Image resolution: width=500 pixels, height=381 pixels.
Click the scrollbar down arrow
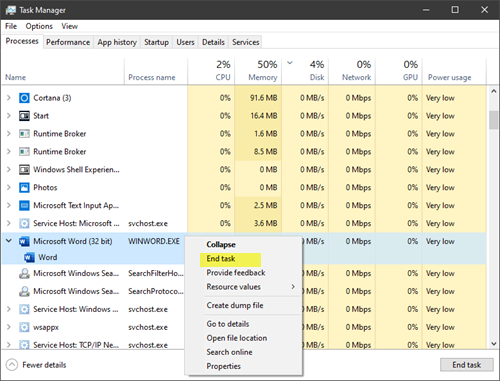(494, 343)
